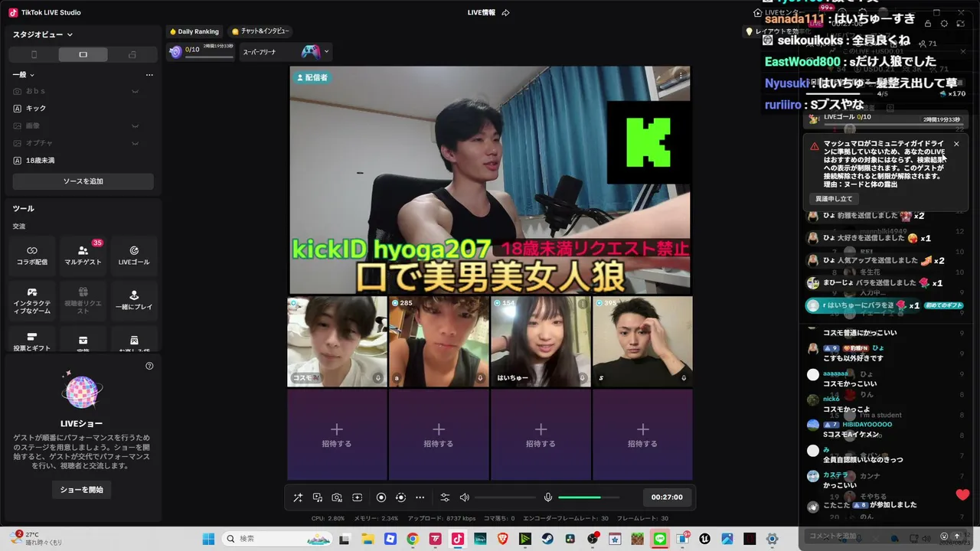This screenshot has width=980, height=551.
Task: Click the ソースを追加 add source button
Action: click(x=83, y=181)
